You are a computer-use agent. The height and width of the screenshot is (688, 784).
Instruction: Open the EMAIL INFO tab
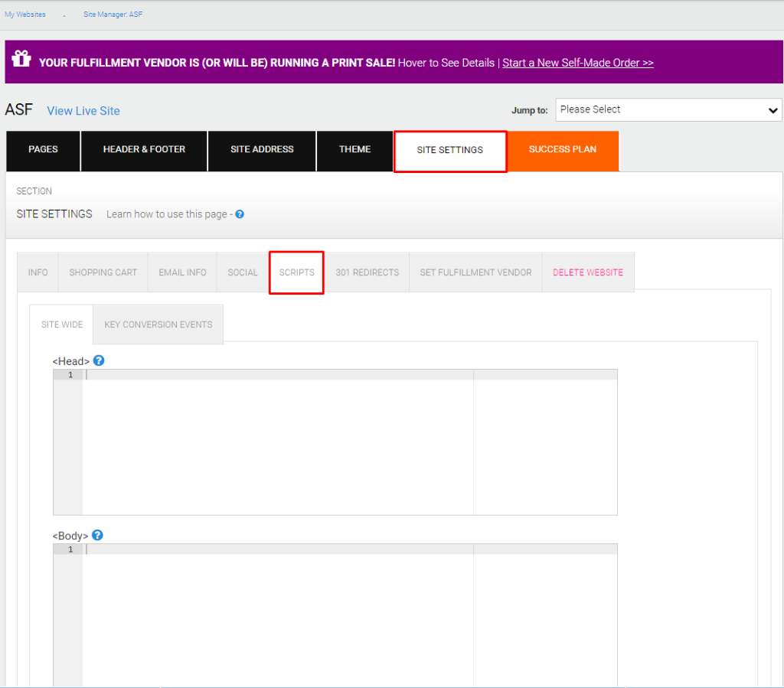[x=182, y=272]
